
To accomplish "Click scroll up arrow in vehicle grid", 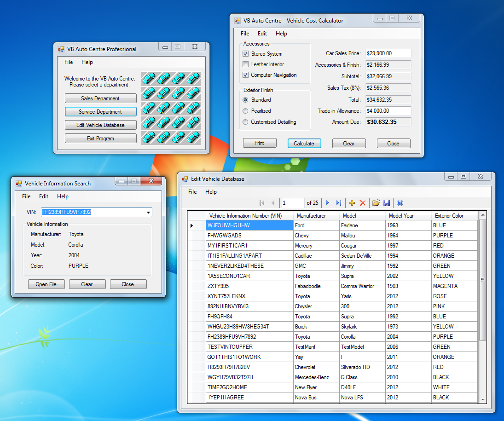I will [x=482, y=215].
